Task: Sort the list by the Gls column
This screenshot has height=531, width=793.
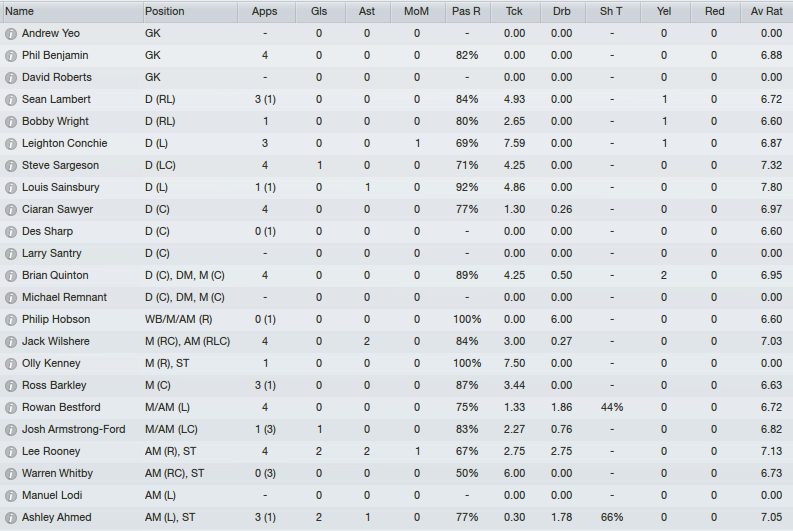Action: pos(320,11)
